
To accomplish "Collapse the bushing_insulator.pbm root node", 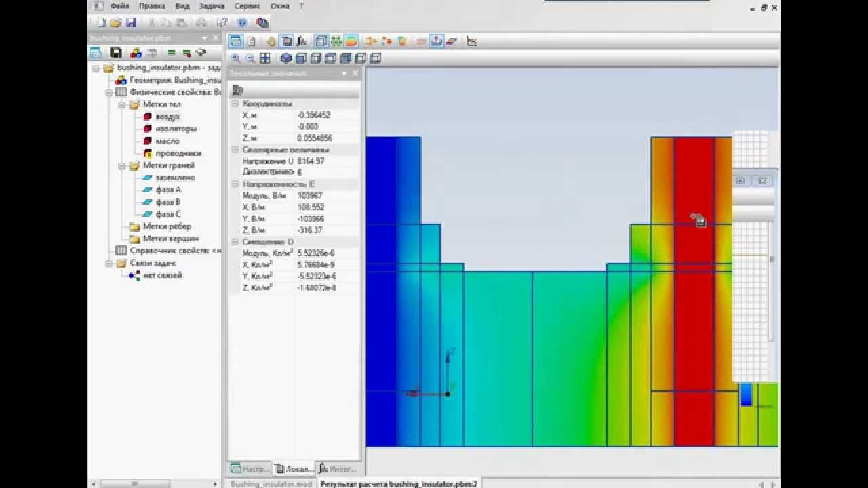I will [96, 68].
